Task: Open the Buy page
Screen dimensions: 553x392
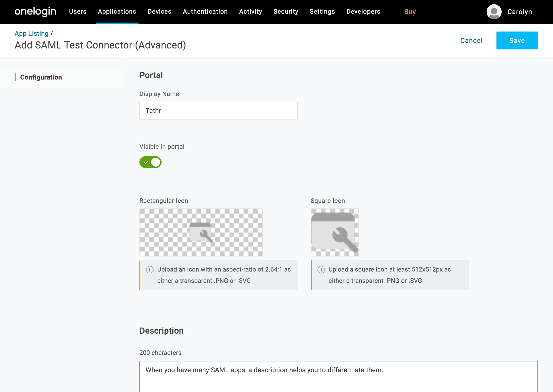Action: click(x=410, y=11)
